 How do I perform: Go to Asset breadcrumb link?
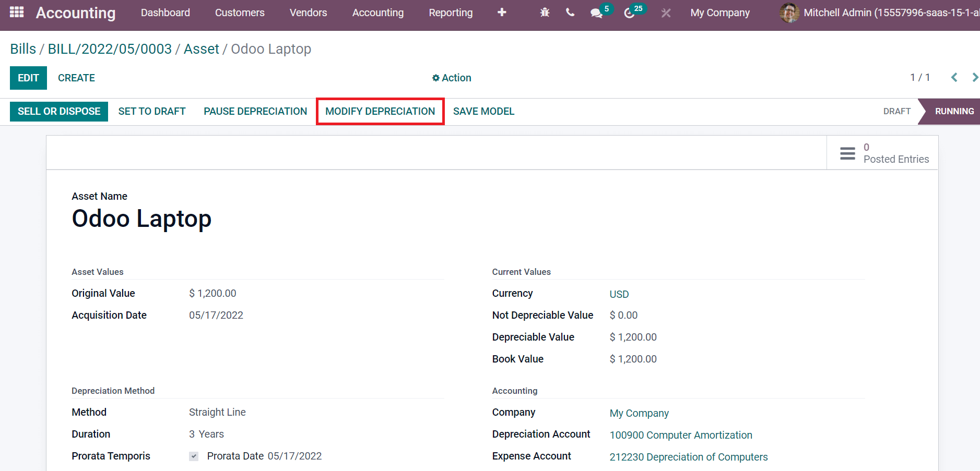pos(202,49)
